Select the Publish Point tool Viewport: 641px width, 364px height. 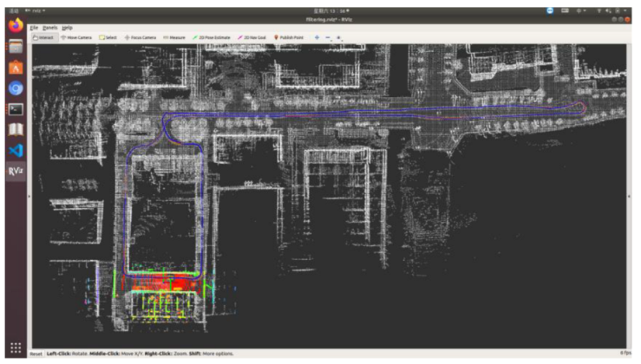[290, 38]
